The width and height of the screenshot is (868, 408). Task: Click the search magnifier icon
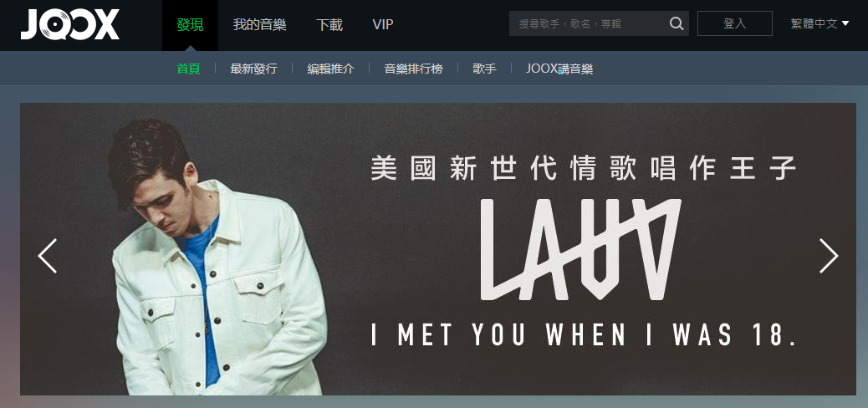[x=677, y=23]
